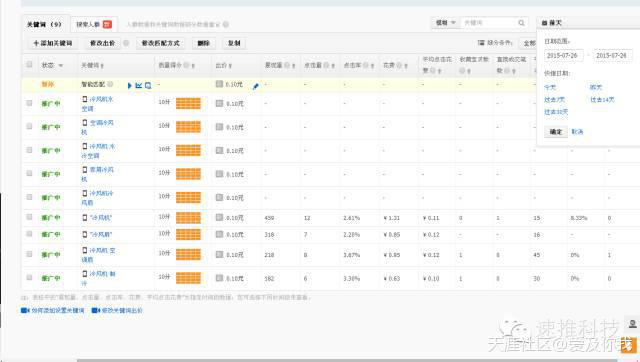640x362 pixels.
Task: Click the 修改匹配方式 button
Action: click(x=160, y=43)
